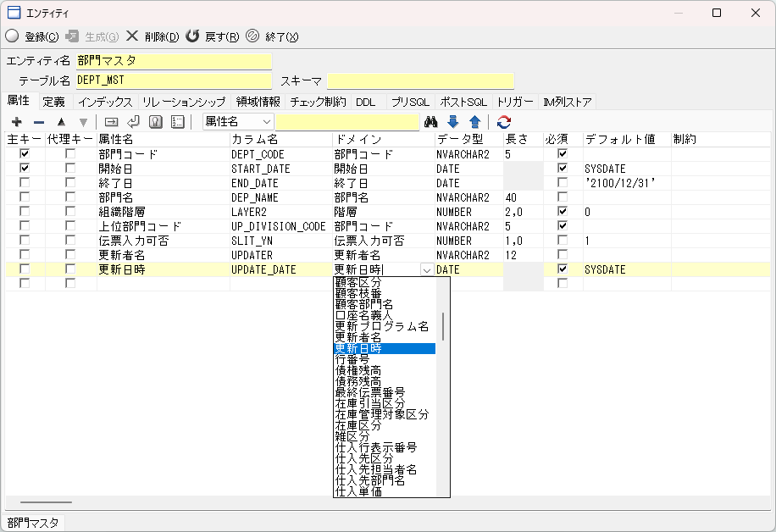Open the DDL tab

coord(366,102)
